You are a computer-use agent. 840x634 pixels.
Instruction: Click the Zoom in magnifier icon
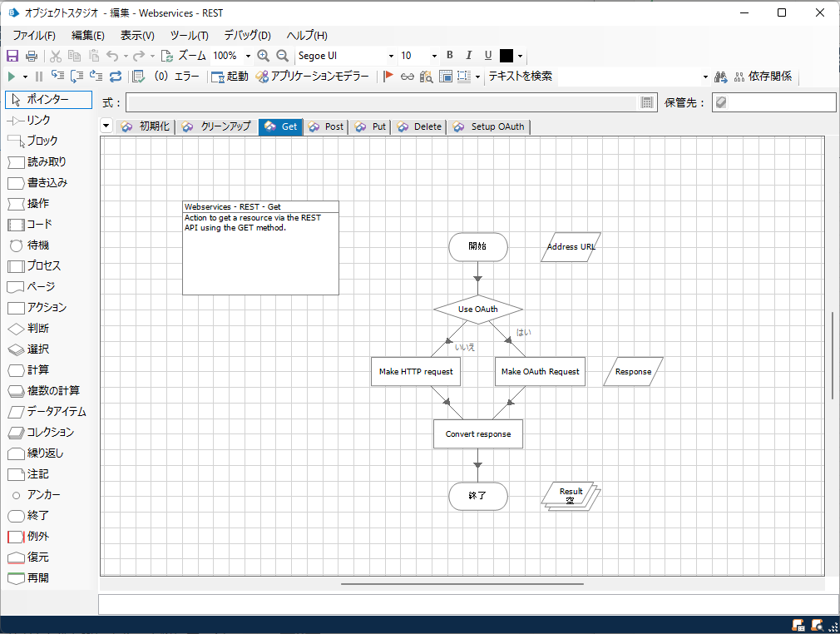[x=263, y=56]
